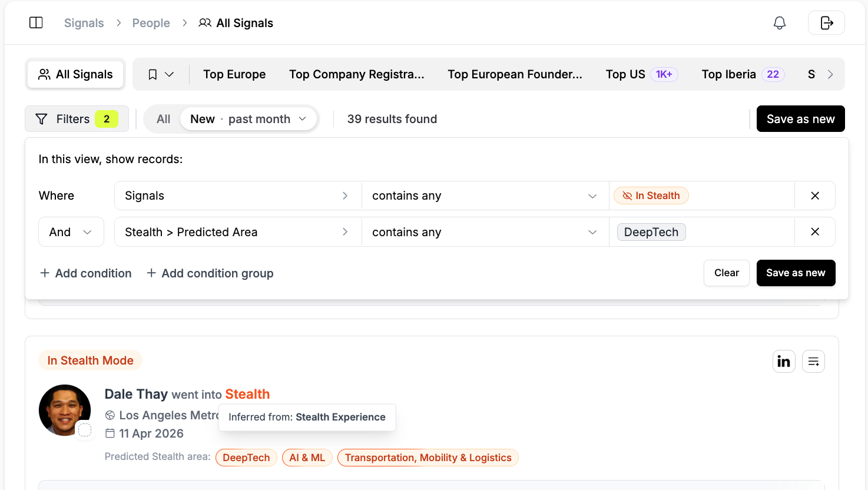
Task: Open the saved views bookmark dropdown
Action: [161, 74]
